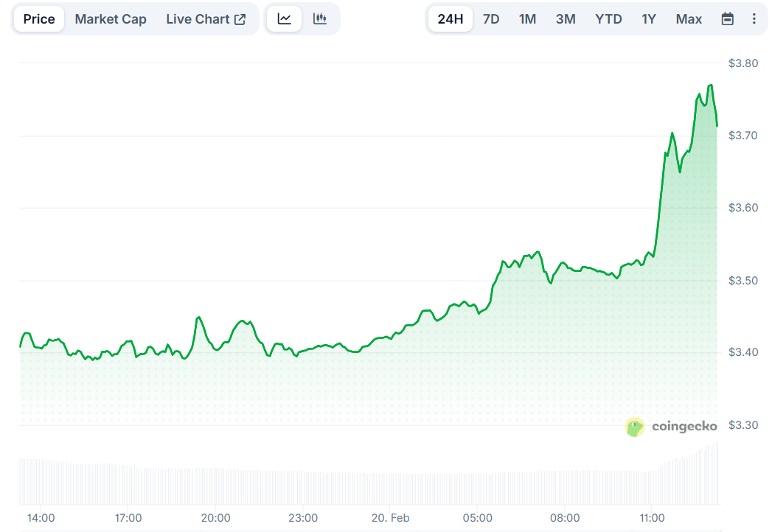Open the date range calendar icon

pyautogui.click(x=727, y=18)
